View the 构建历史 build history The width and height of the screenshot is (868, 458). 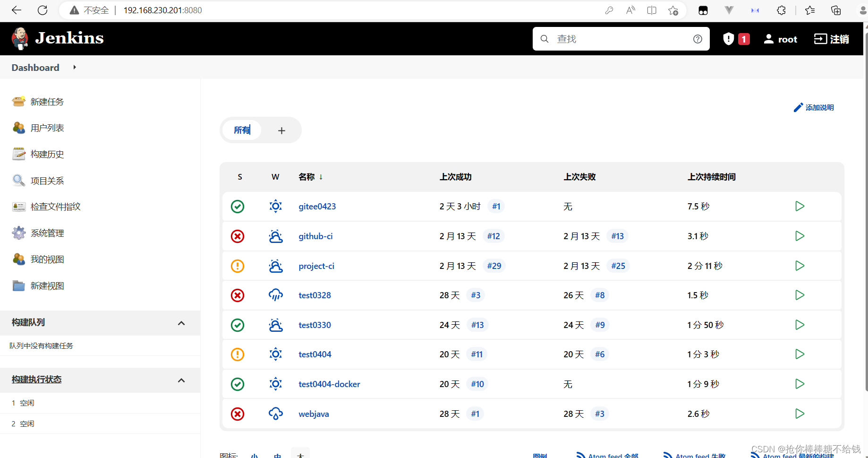pos(47,154)
